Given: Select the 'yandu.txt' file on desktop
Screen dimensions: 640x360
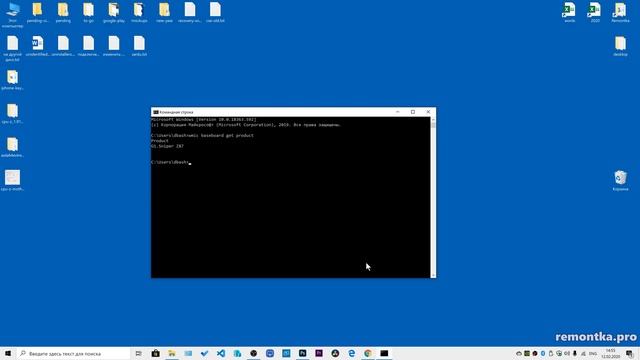Looking at the screenshot, I should click(139, 46).
